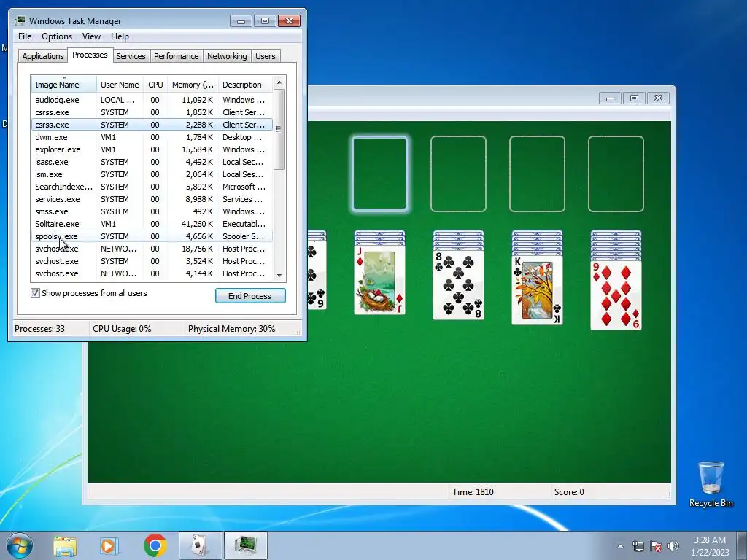Image resolution: width=747 pixels, height=560 pixels.
Task: Open Action Center flag icon
Action: pos(656,546)
